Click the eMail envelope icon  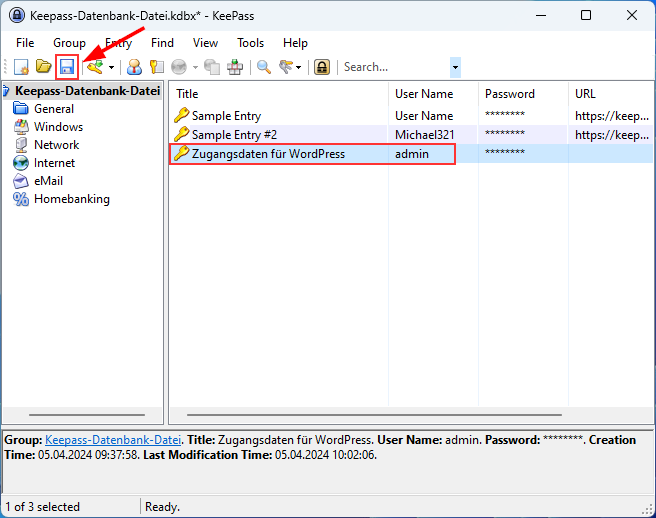pos(21,181)
